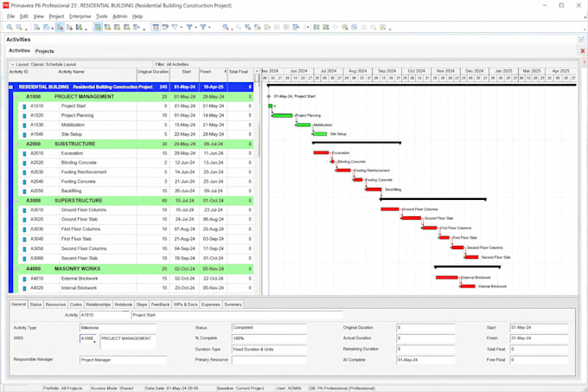
Task: Click the Oct 2024 timescale header
Action: [x=416, y=71]
